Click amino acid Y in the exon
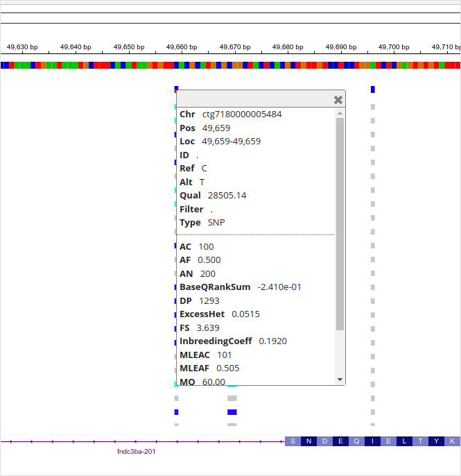The image size is (461, 476). click(x=436, y=441)
